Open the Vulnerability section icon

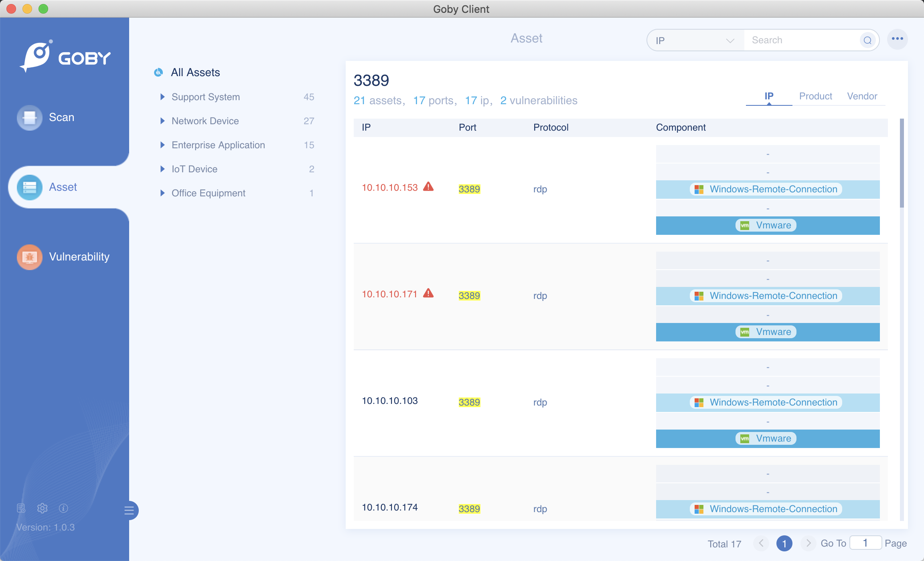click(x=29, y=257)
